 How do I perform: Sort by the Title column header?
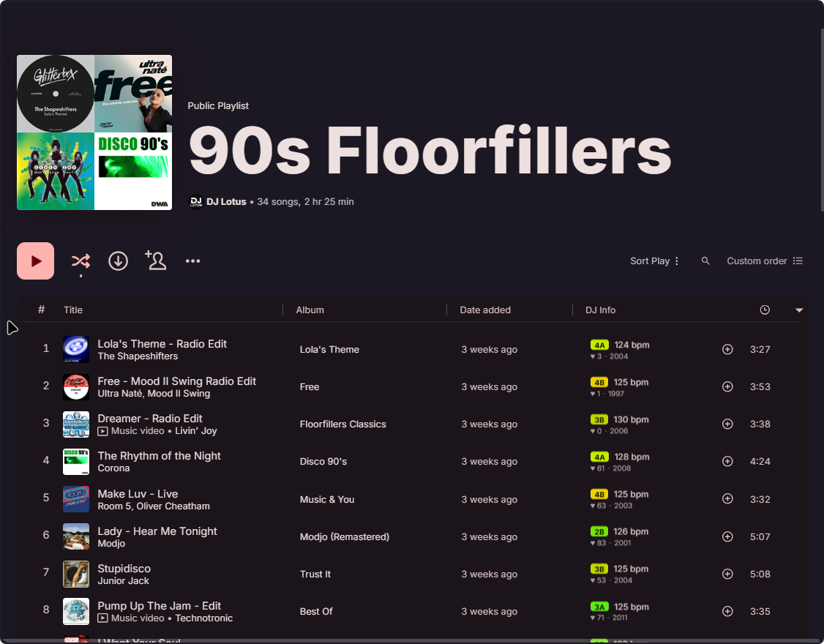pos(73,310)
